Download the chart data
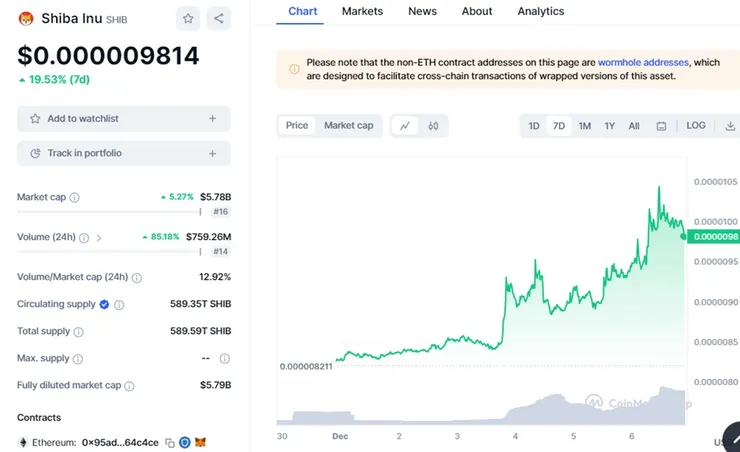The width and height of the screenshot is (740, 452). pyautogui.click(x=731, y=126)
